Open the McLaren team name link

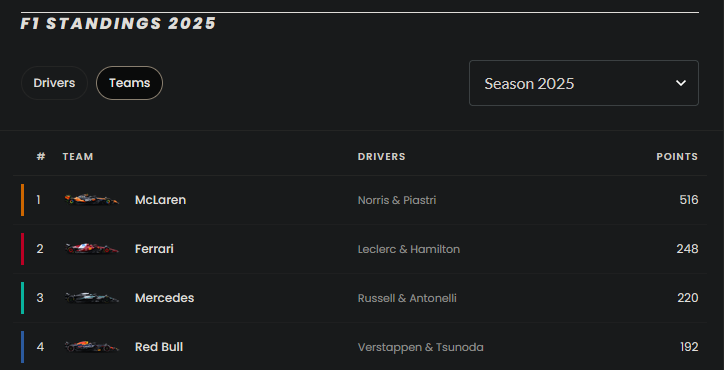pyautogui.click(x=160, y=200)
